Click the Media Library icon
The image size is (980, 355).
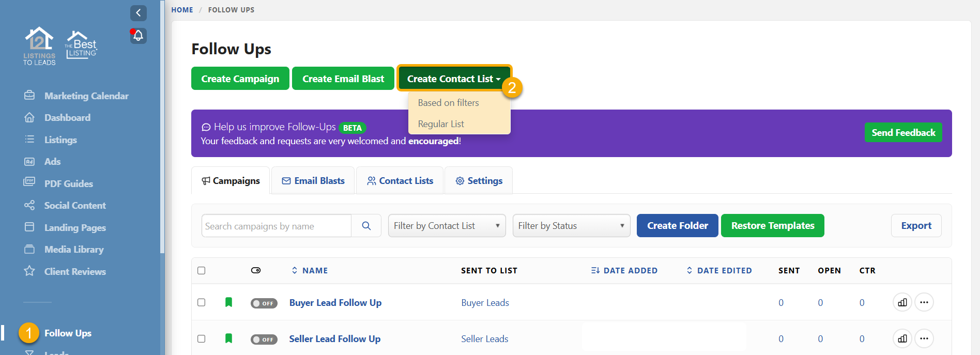click(29, 249)
